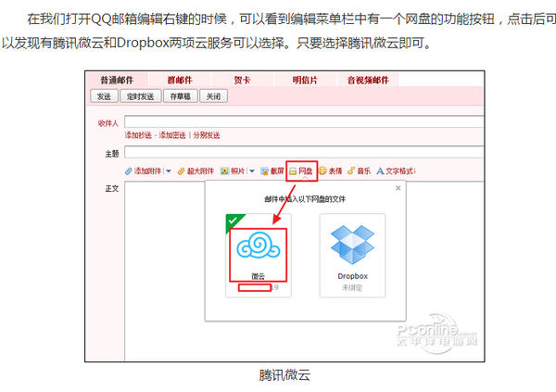The image size is (556, 392).
Task: Expand the 照片 dropdown arrow
Action: 252,171
